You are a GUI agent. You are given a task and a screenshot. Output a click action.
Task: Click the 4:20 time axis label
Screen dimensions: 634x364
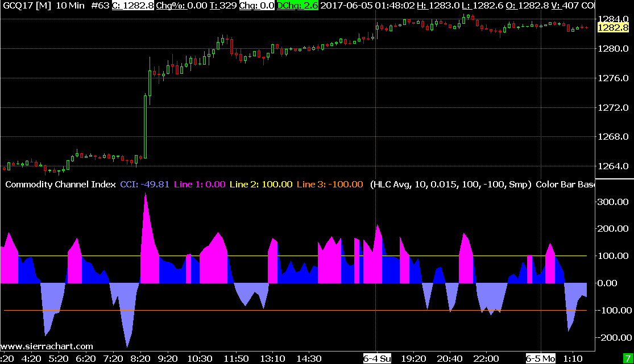pos(31,359)
